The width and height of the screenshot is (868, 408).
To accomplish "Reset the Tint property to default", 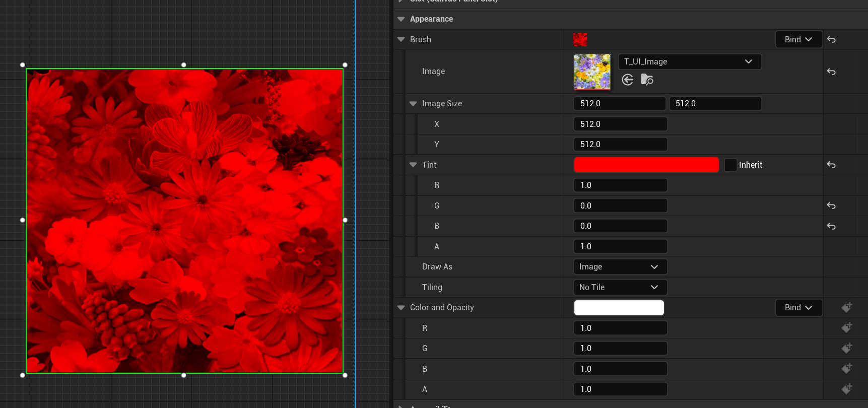I will pos(831,165).
